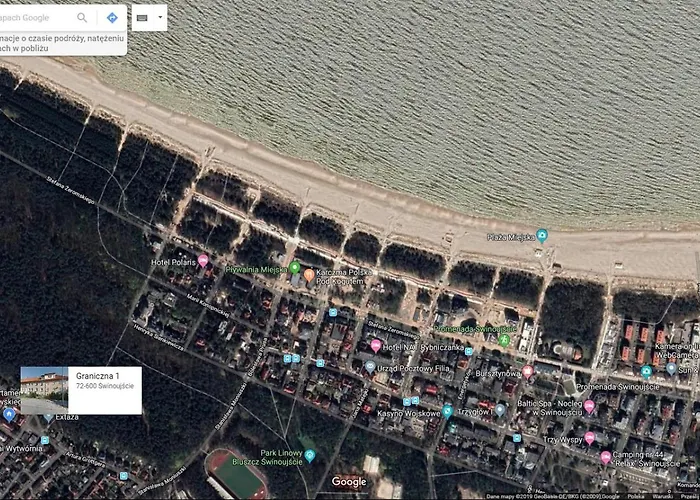700x500 pixels.
Task: Click the Plaża Miejska label
Action: coord(511,237)
